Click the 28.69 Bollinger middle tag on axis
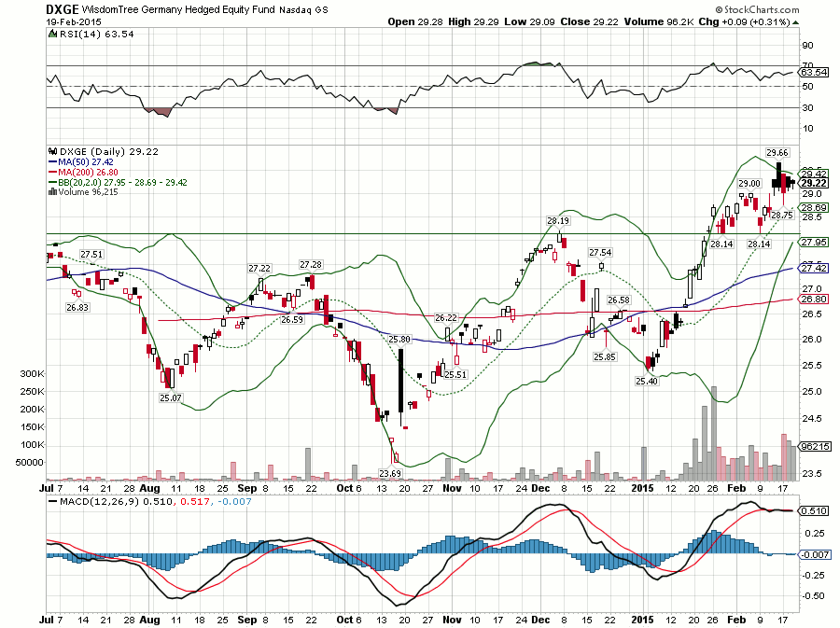The height and width of the screenshot is (628, 840). (814, 208)
